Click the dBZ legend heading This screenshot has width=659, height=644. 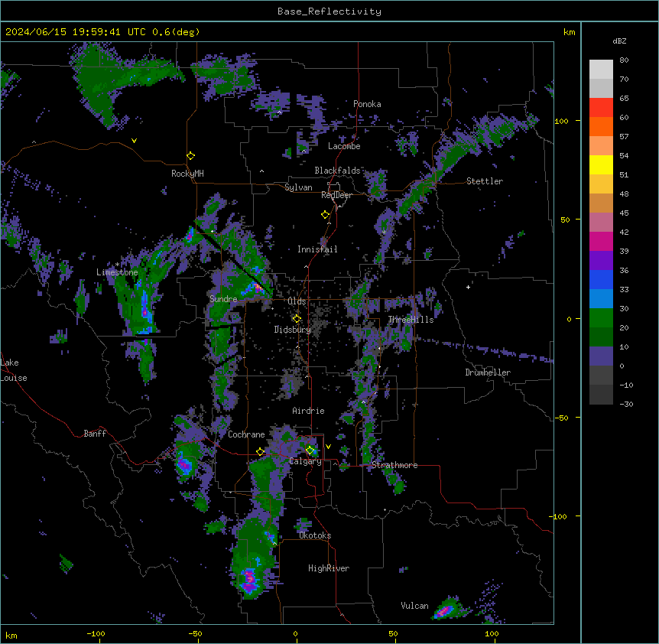click(619, 41)
